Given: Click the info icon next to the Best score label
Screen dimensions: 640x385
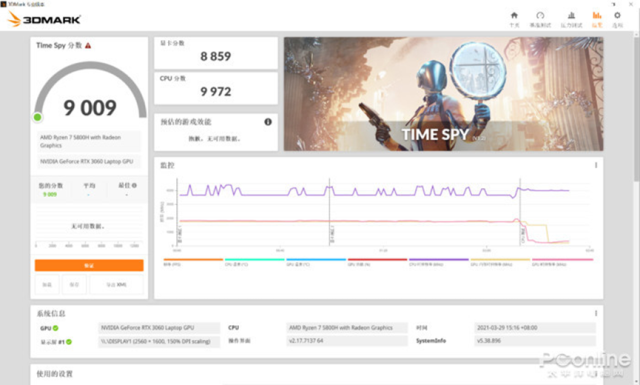Looking at the screenshot, I should (x=134, y=185).
